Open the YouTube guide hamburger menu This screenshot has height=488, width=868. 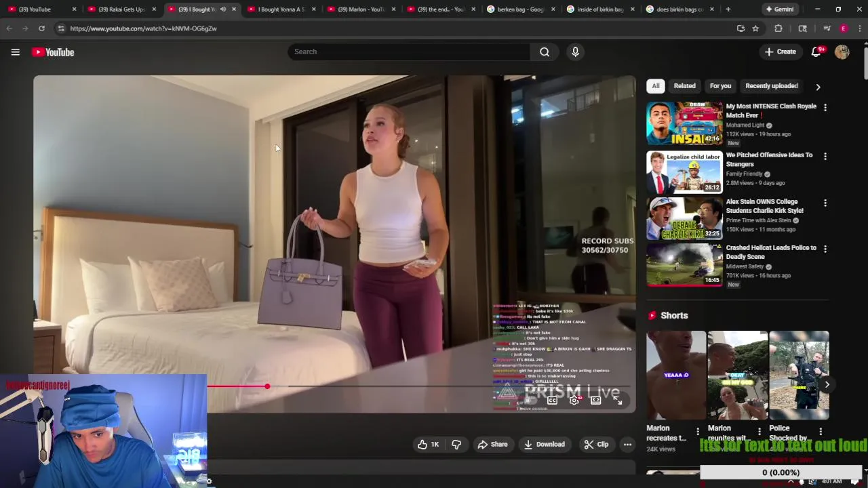pos(15,52)
